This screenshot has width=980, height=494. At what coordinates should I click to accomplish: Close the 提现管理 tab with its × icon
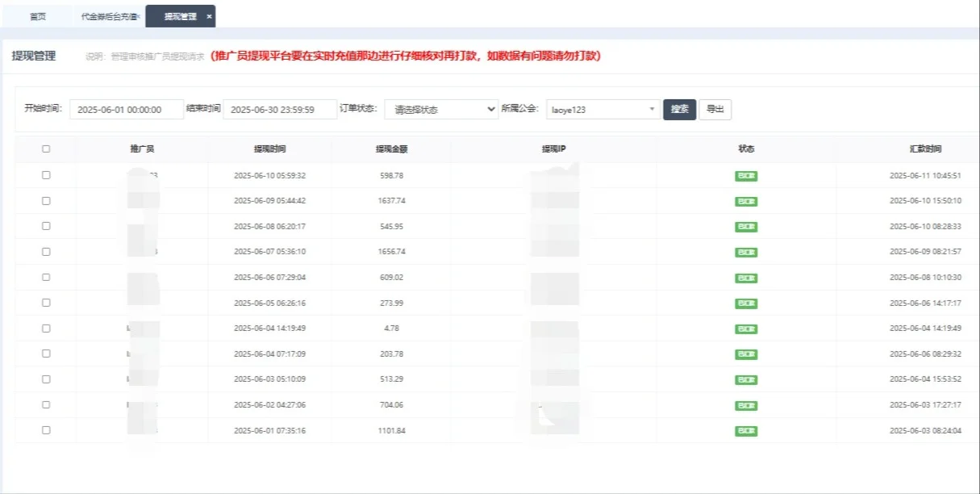[x=207, y=15]
